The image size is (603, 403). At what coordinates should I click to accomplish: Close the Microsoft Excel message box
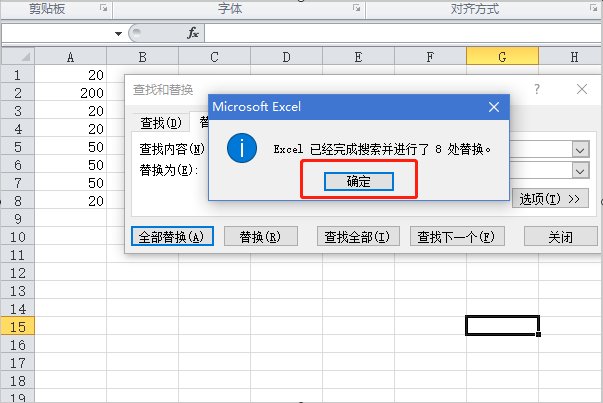click(x=494, y=107)
